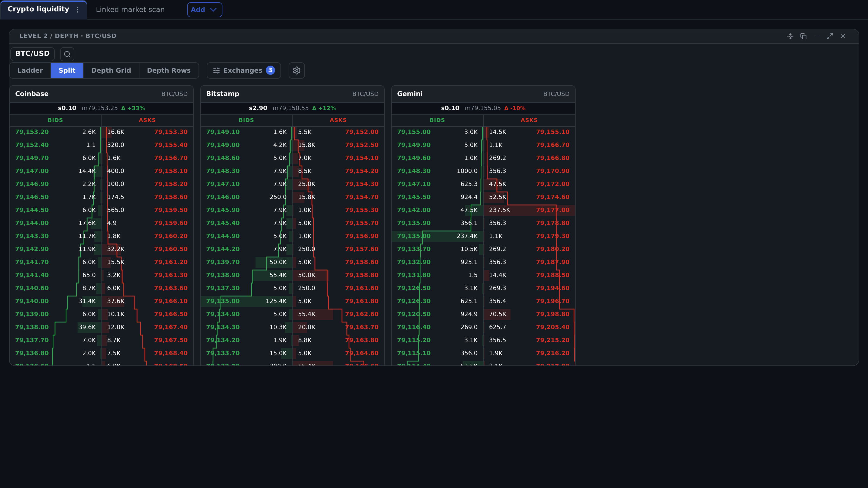The height and width of the screenshot is (488, 868).
Task: Click Gemini ASKS column header
Action: coord(529,120)
